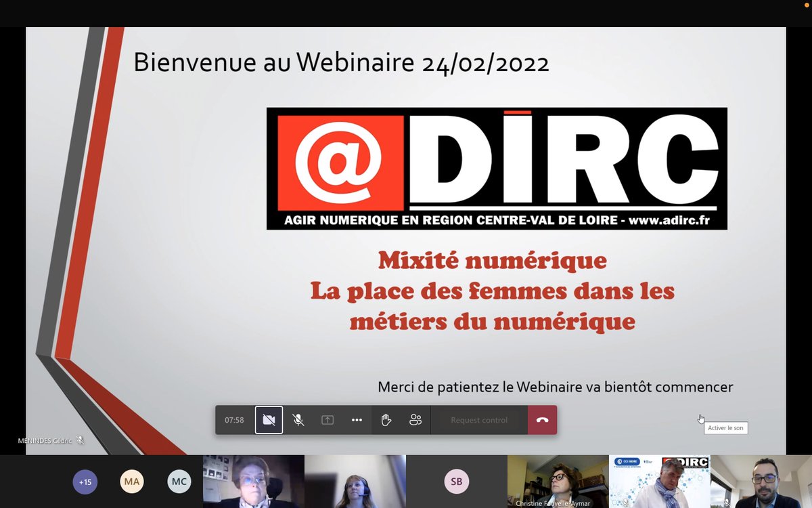This screenshot has width=812, height=508.
Task: Select Christine Fauvelle-Aymar's video tile
Action: 558,482
